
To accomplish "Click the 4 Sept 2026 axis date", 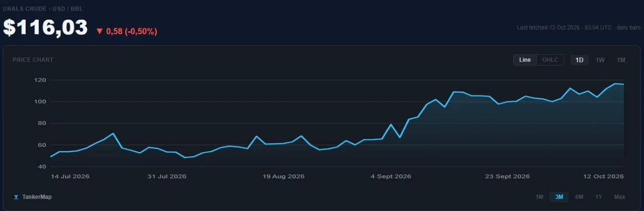I will coord(391,176).
